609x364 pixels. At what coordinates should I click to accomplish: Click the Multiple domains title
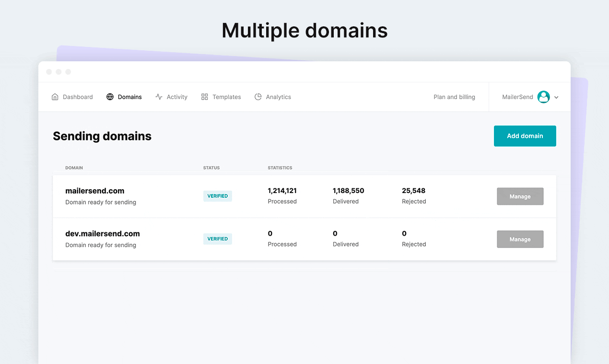tap(304, 31)
